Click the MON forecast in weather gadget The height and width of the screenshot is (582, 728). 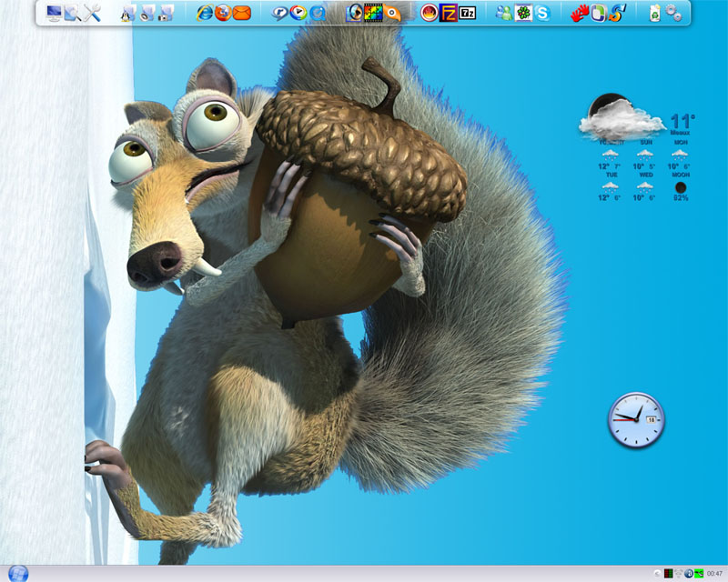(x=681, y=155)
